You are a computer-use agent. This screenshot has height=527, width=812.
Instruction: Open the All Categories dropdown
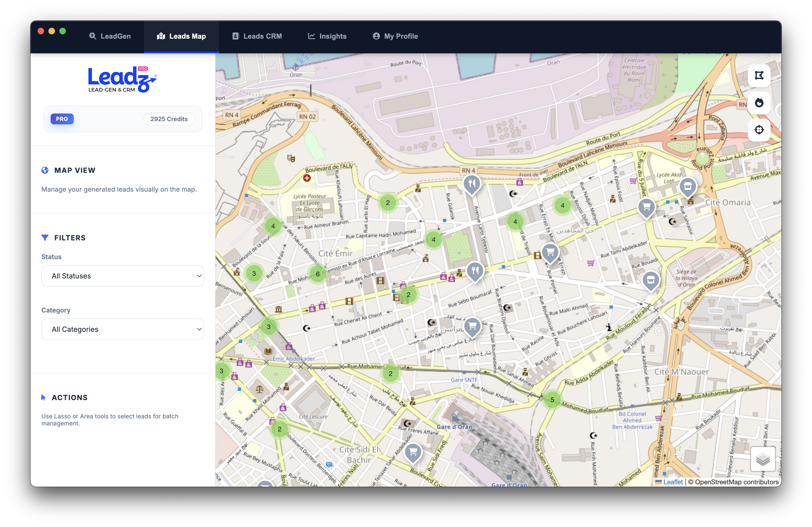(x=122, y=329)
